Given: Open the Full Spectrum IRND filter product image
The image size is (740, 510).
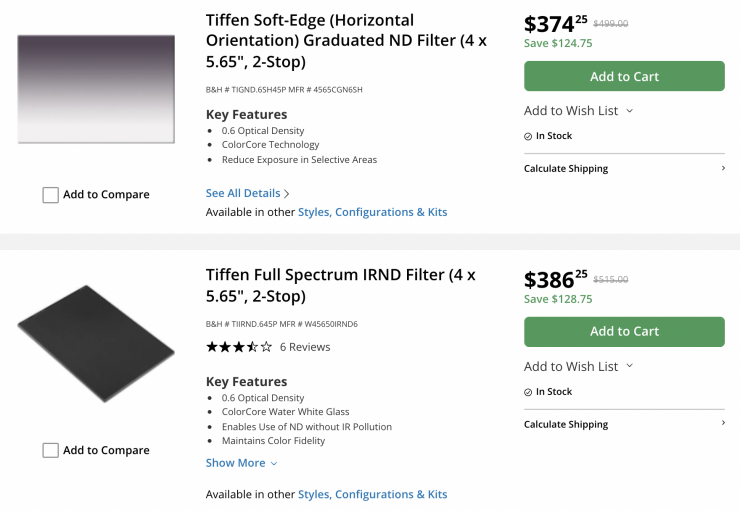Looking at the screenshot, I should point(96,343).
